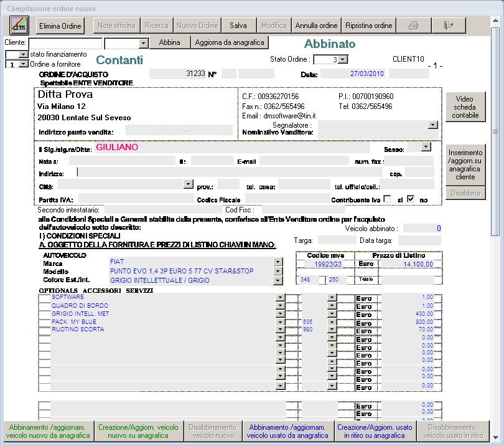This screenshot has width=504, height=446.
Task: Click the Veicolo abbinato value field
Action: pos(422,228)
